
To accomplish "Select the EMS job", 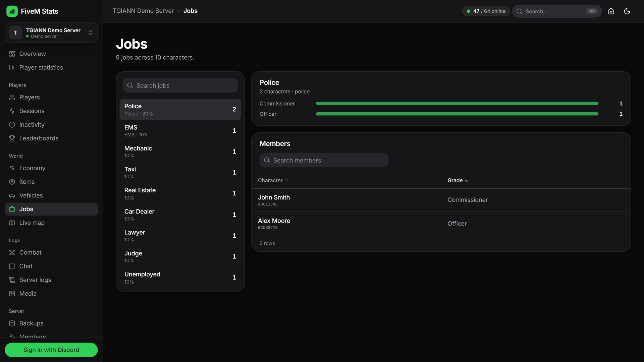I will click(180, 131).
